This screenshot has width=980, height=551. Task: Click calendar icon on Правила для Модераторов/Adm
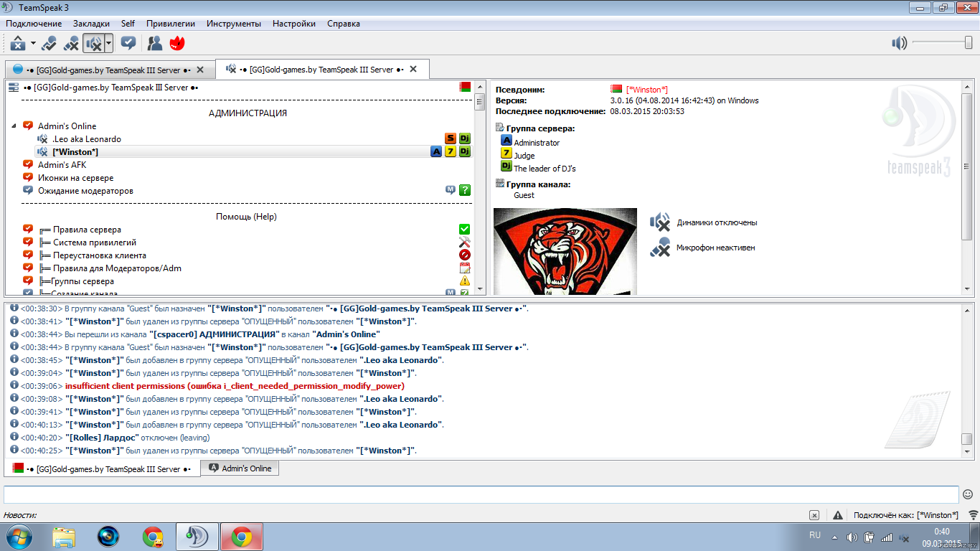tap(465, 268)
